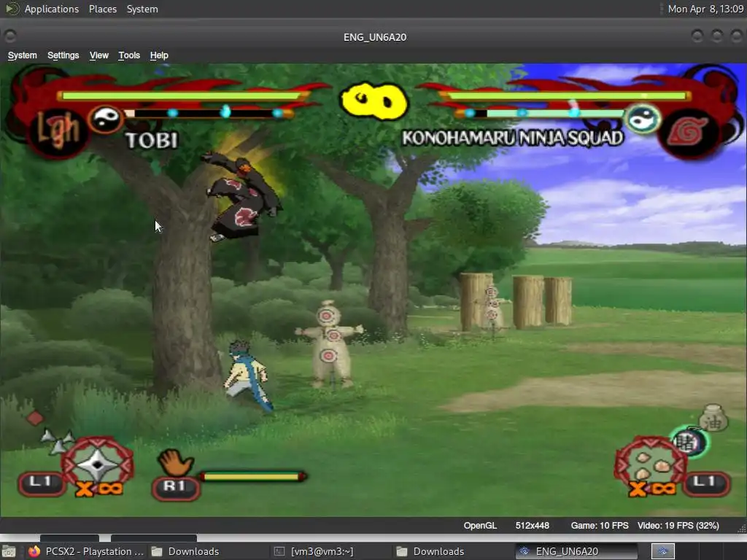Click the TOBI player name
Viewport: 747px width, 560px height.
(x=152, y=141)
